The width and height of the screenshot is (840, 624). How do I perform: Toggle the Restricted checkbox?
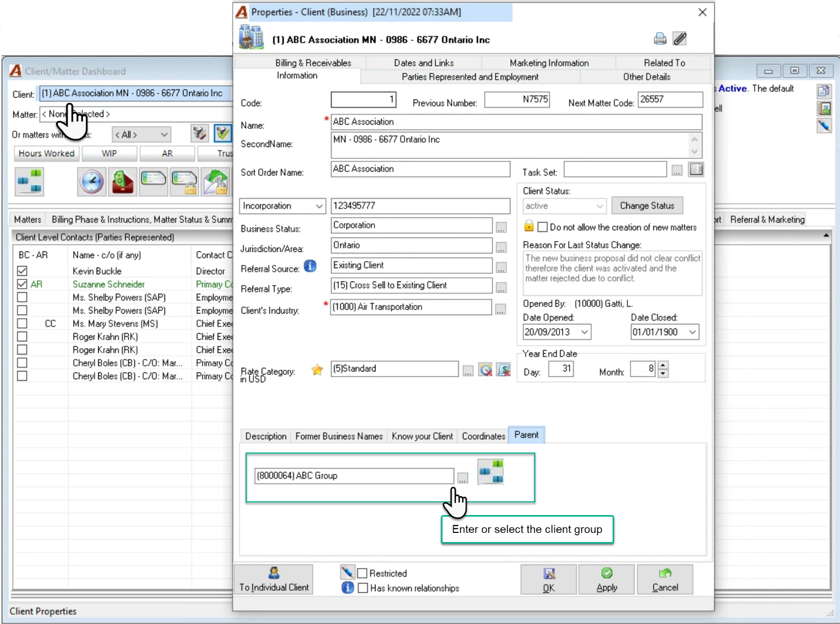(362, 574)
